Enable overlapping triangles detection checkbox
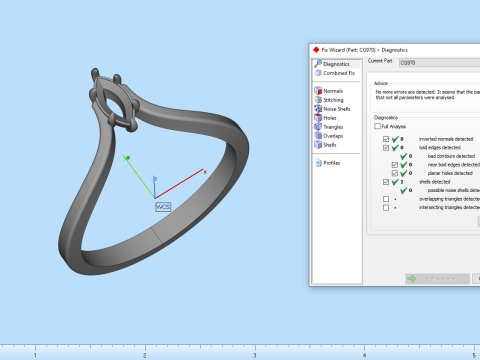Viewport: 480px width, 360px height. pyautogui.click(x=386, y=199)
